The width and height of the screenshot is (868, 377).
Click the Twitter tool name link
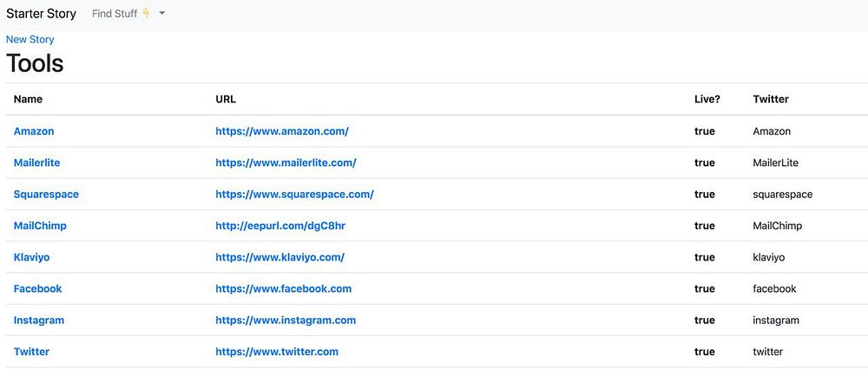pyautogui.click(x=31, y=352)
